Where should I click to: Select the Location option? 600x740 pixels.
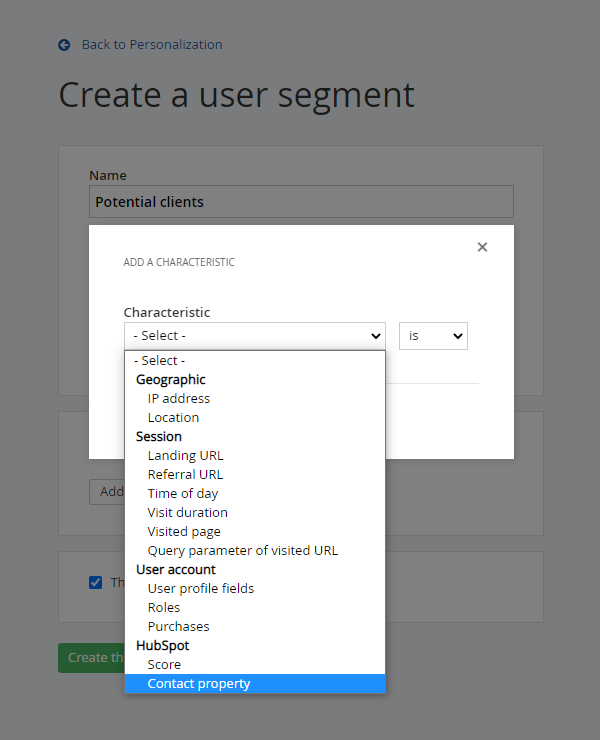click(173, 418)
